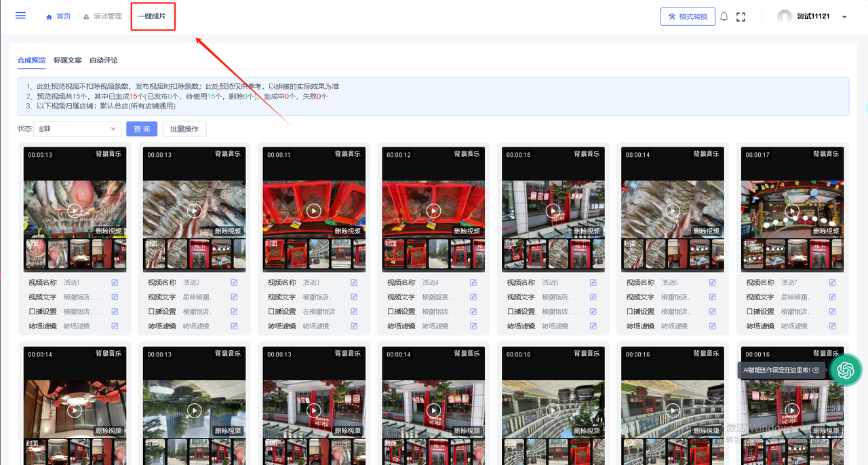Screen dimensions: 868x465
Task: Go to 首页 via the breadcrumb
Action: tap(63, 16)
